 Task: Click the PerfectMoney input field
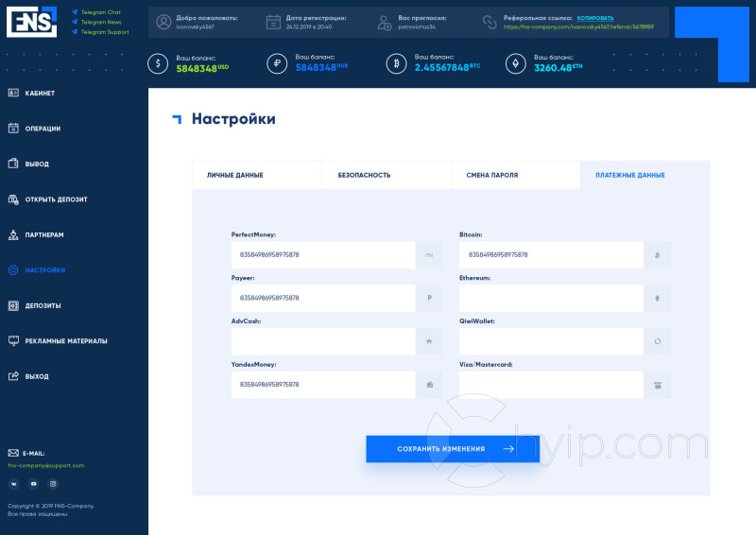pyautogui.click(x=323, y=254)
